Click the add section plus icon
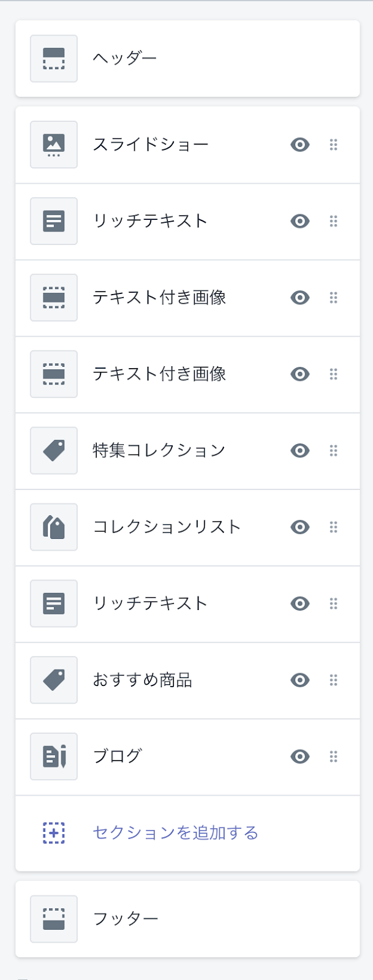This screenshot has height=980, width=373. point(54,833)
